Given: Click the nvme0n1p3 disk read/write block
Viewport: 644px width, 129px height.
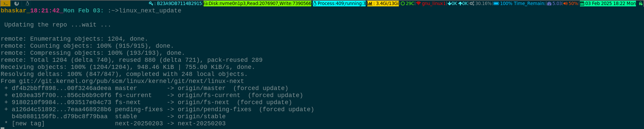Looking at the screenshot, I should tap(258, 3).
